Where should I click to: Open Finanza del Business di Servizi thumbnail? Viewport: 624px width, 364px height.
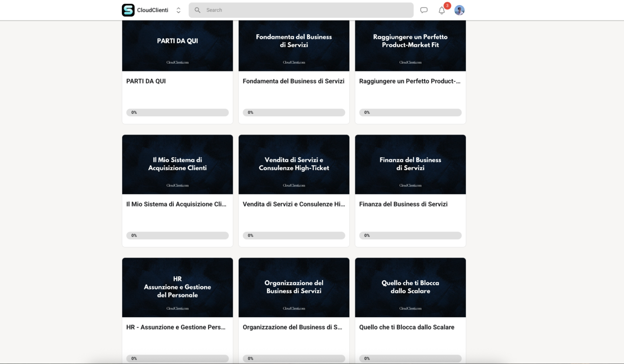410,164
